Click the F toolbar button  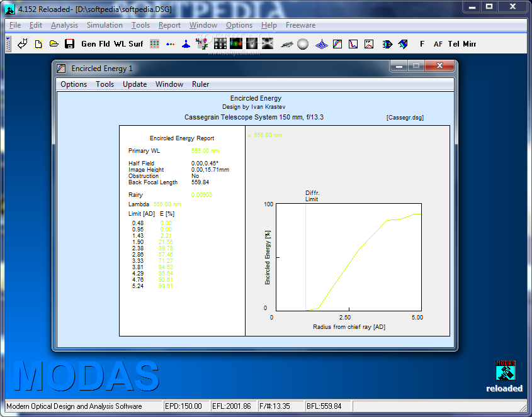422,44
